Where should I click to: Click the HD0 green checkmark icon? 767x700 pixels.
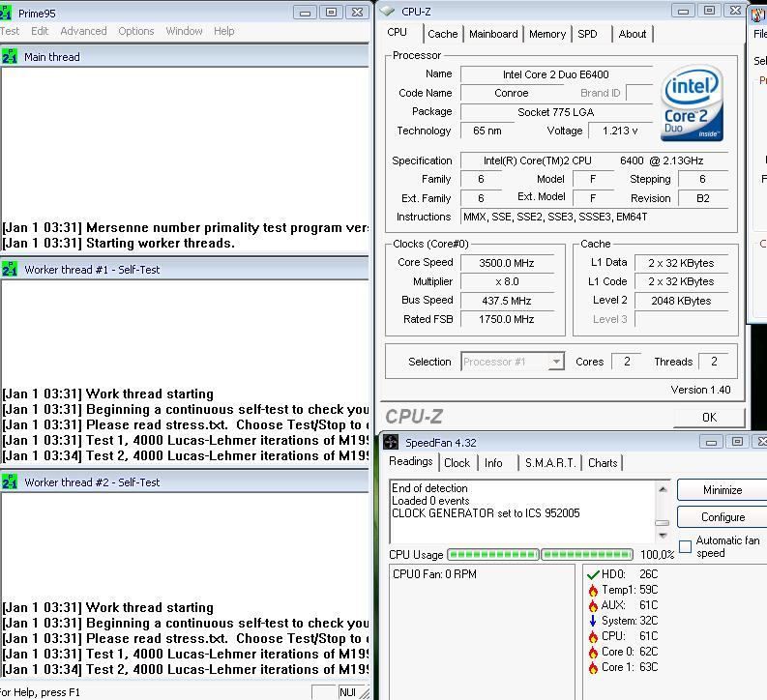[x=593, y=574]
